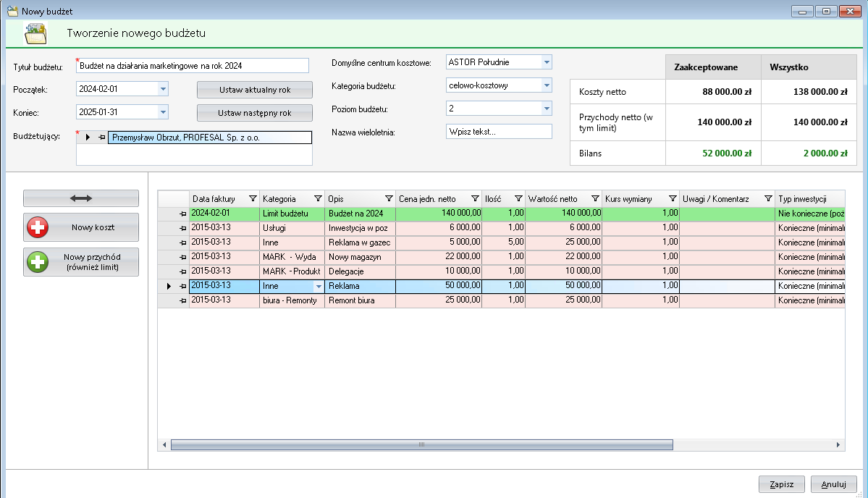Open the Koniec date dropdown
The width and height of the screenshot is (868, 498).
[163, 111]
